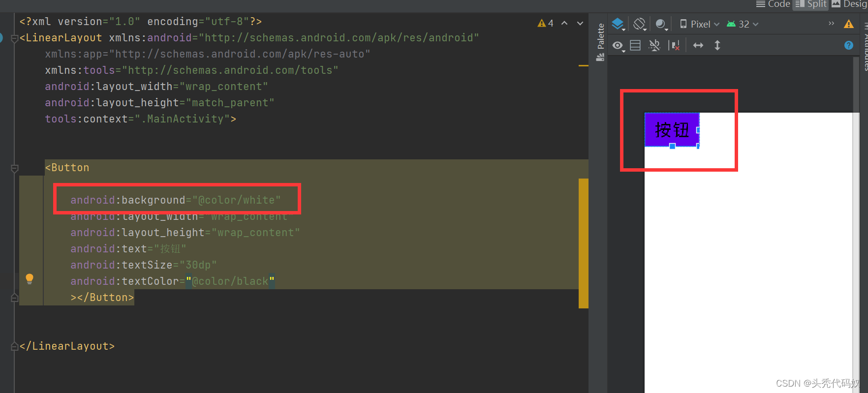Toggle baseline alignment strike-through icon
The height and width of the screenshot is (393, 868).
654,45
